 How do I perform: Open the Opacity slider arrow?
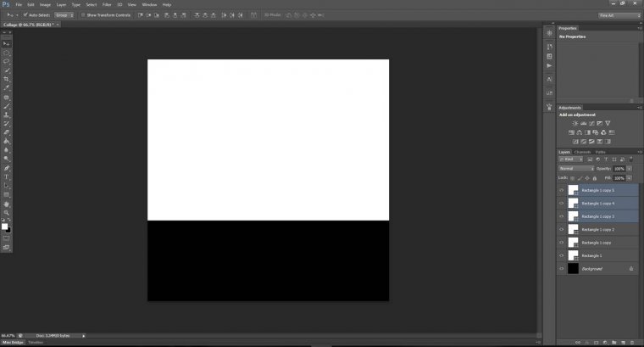tap(630, 169)
